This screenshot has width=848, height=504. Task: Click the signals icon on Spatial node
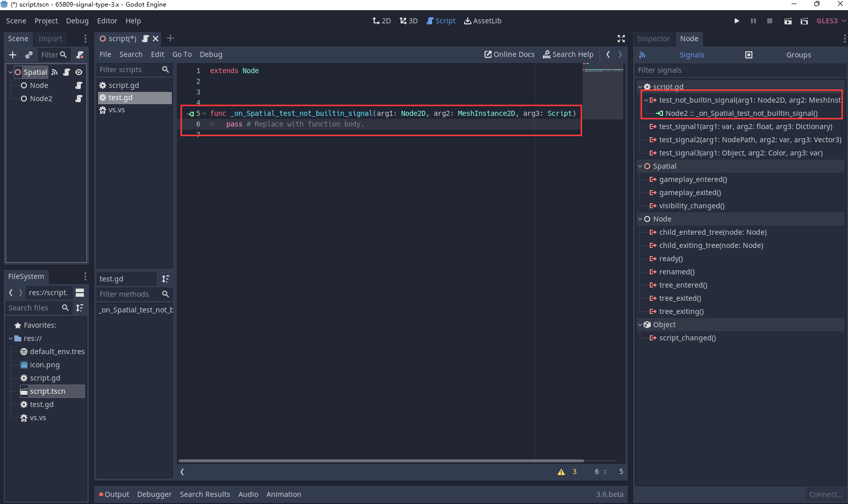pyautogui.click(x=55, y=72)
